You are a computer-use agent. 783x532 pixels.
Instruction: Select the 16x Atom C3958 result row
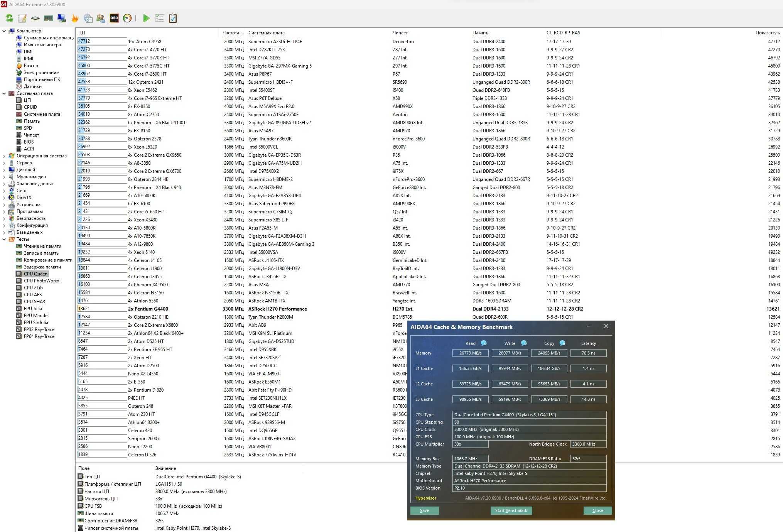(x=429, y=42)
